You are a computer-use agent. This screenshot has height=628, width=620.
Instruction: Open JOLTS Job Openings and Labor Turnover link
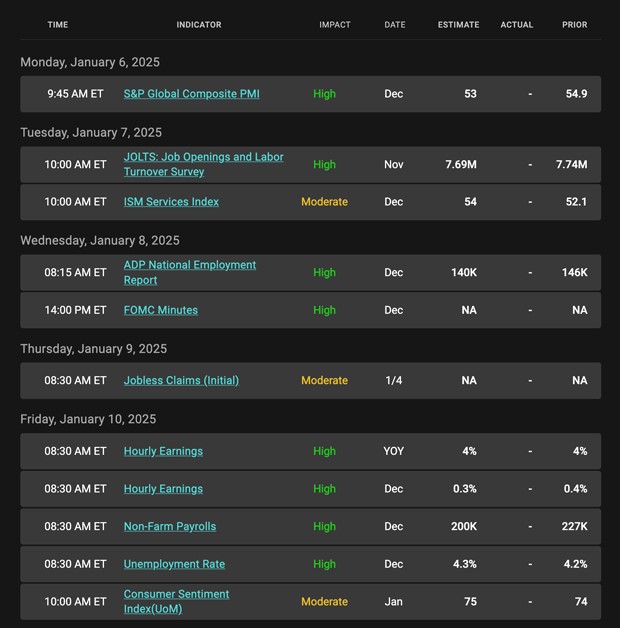click(203, 164)
